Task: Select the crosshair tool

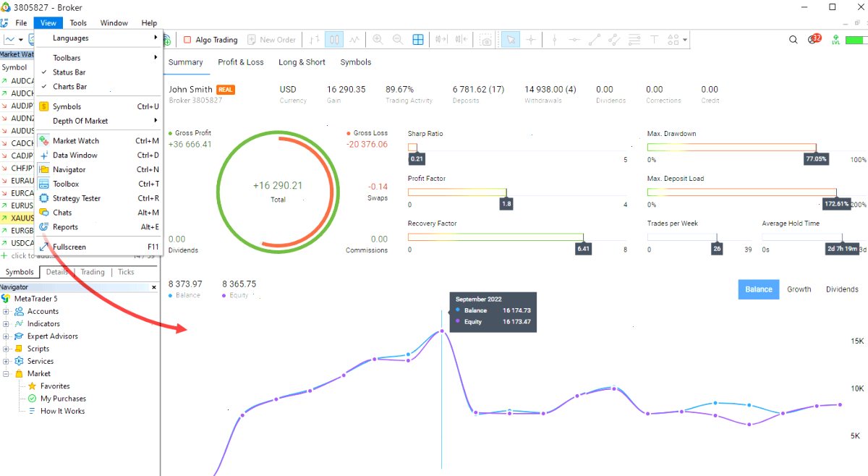Action: coord(531,40)
